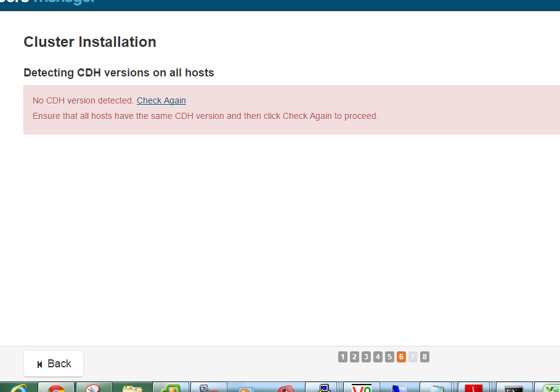Click the 'No CDH version detected.' message
560x392 pixels.
pyautogui.click(x=83, y=100)
